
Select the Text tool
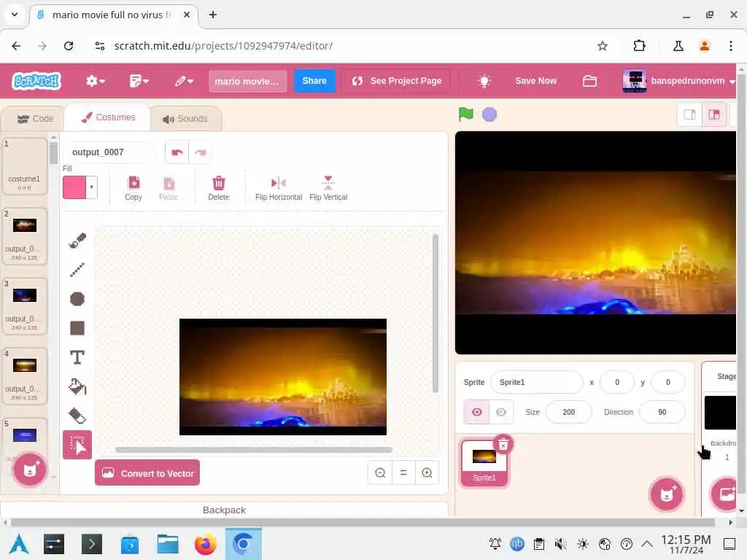click(77, 357)
